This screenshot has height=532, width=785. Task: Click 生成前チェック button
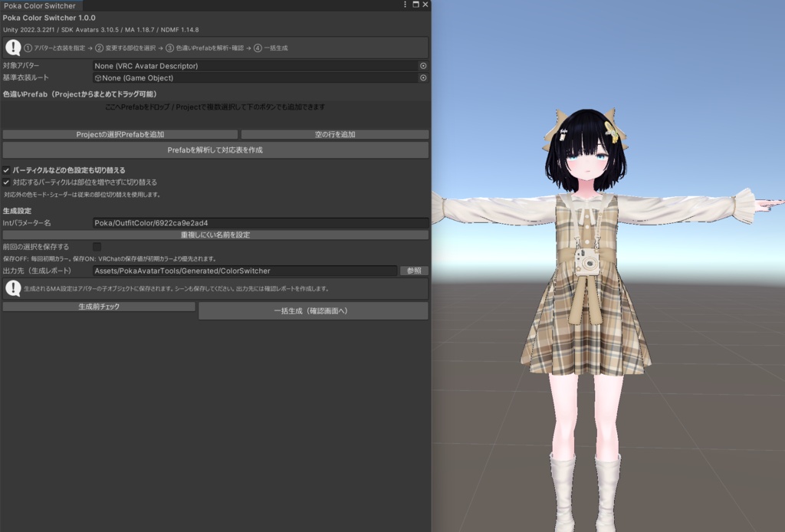(99, 307)
